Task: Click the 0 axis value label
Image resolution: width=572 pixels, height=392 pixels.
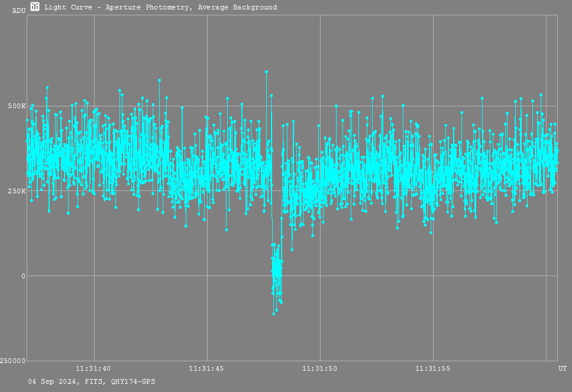Action: 23,276
